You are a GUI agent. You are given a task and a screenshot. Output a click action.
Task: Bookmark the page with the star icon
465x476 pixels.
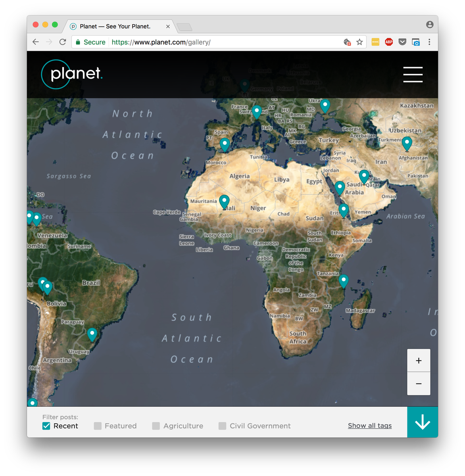point(359,42)
